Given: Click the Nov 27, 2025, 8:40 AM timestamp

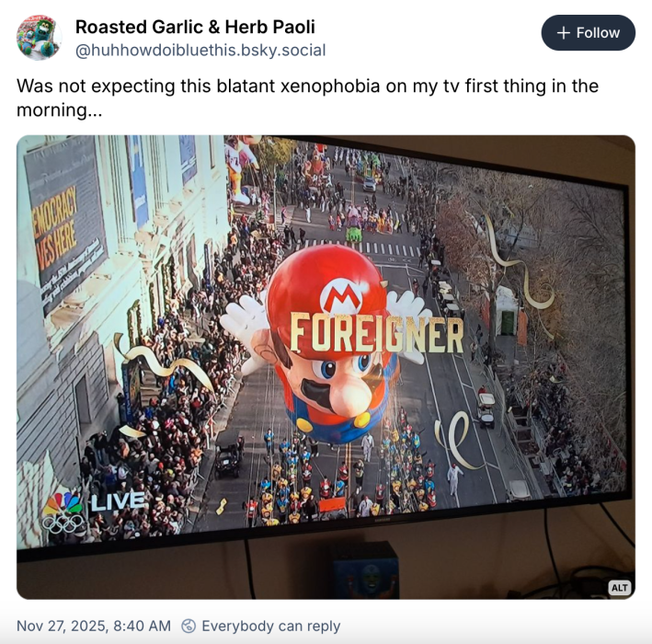Looking at the screenshot, I should point(94,626).
